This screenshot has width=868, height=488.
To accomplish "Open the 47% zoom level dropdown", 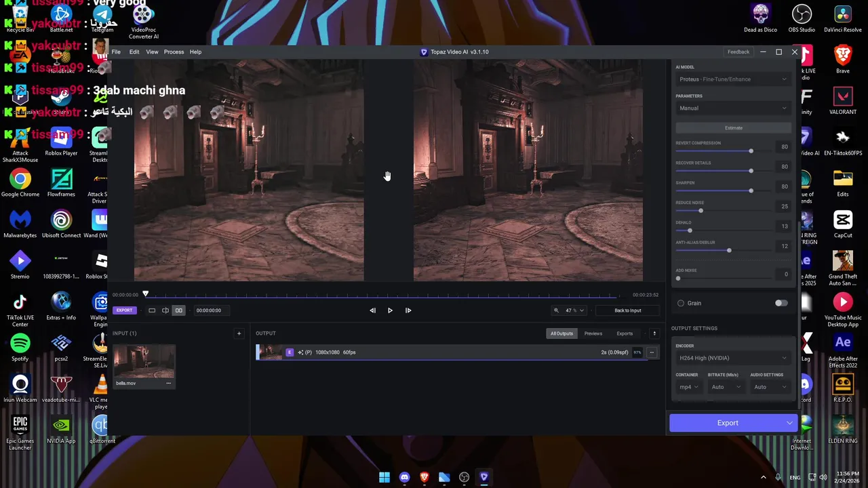I will tap(575, 310).
